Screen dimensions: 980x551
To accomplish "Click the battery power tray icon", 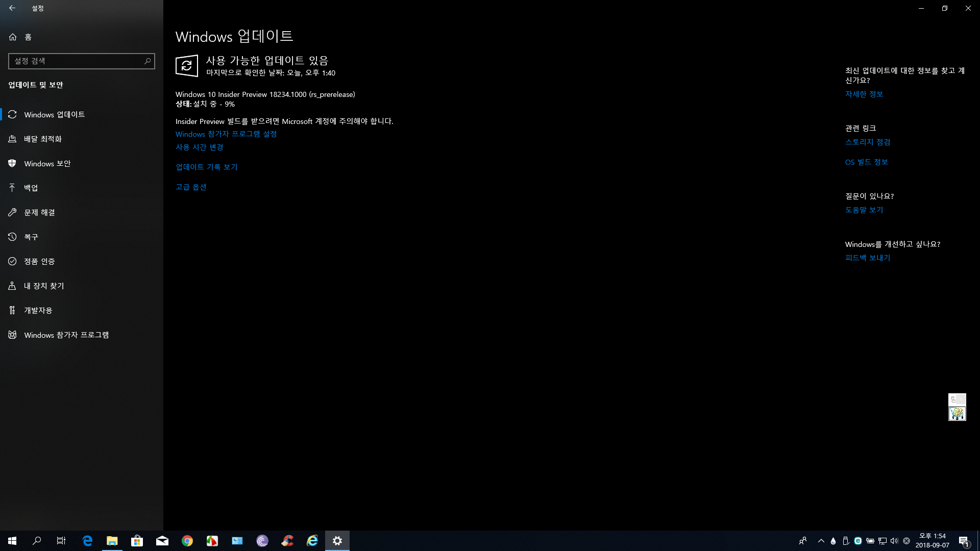I will click(870, 541).
